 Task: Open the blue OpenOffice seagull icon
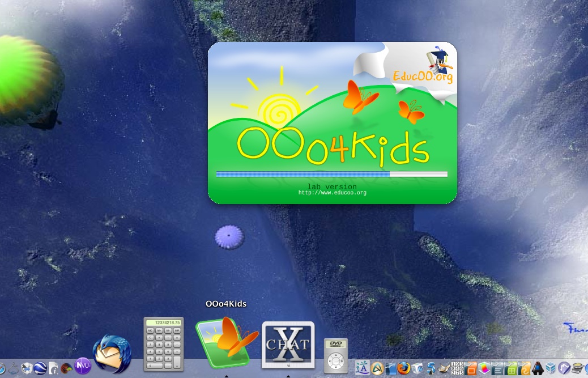[x=391, y=368]
